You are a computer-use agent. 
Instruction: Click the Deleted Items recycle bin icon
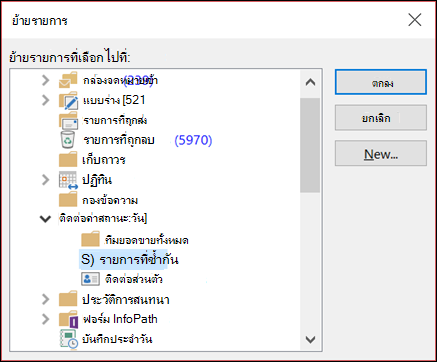[x=68, y=139]
